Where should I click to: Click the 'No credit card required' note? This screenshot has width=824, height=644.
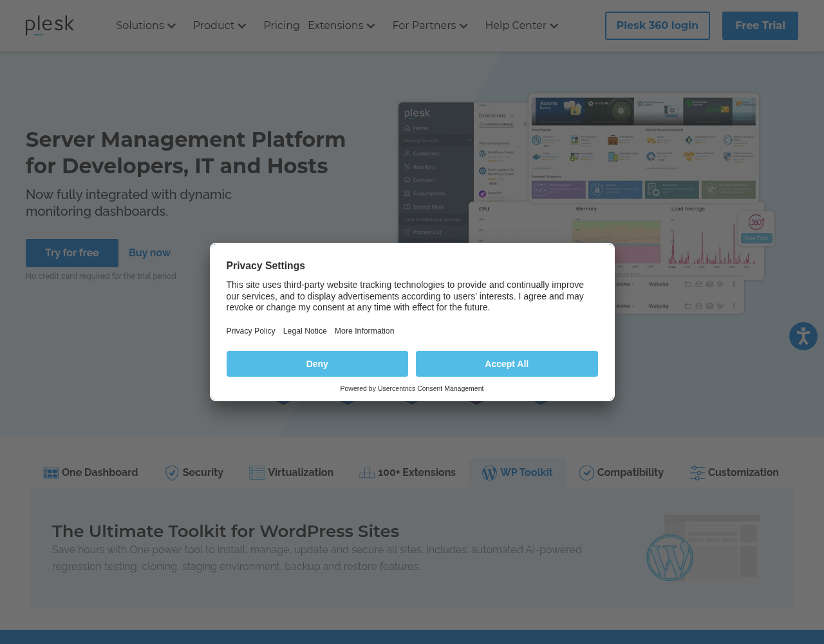[101, 276]
